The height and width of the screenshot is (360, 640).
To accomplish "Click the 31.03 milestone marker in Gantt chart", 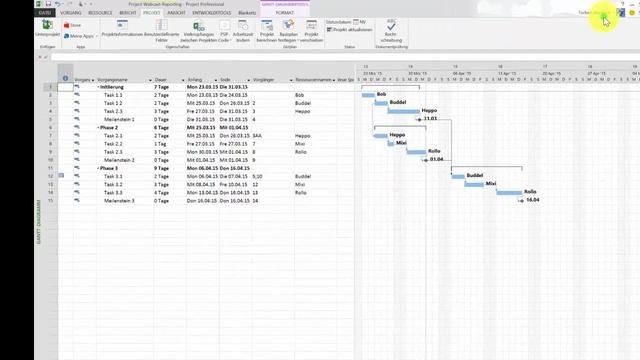I will tap(419, 120).
